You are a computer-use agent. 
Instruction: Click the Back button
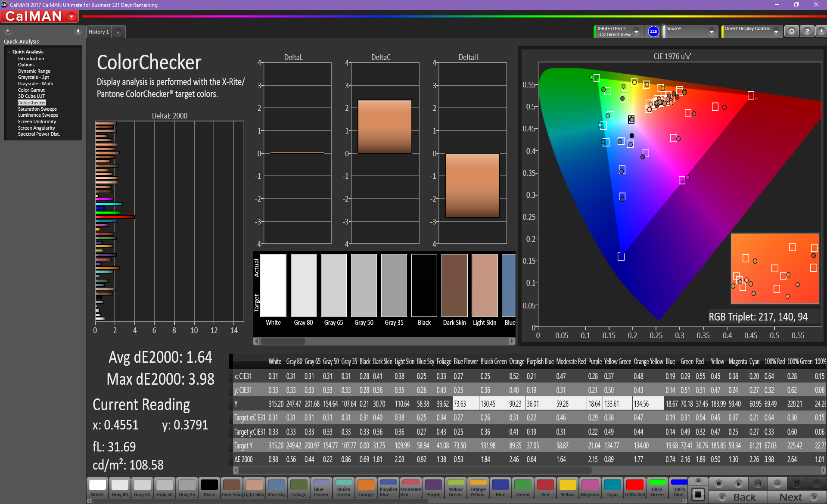(x=738, y=497)
